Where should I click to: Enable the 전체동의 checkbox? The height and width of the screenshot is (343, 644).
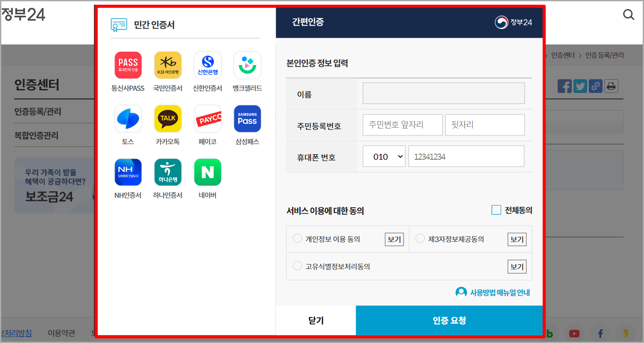click(496, 209)
